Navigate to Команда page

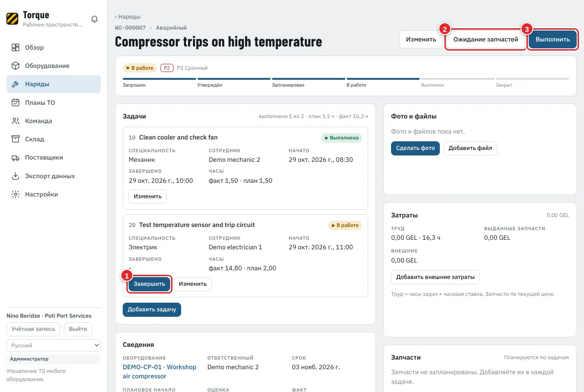tap(53, 121)
